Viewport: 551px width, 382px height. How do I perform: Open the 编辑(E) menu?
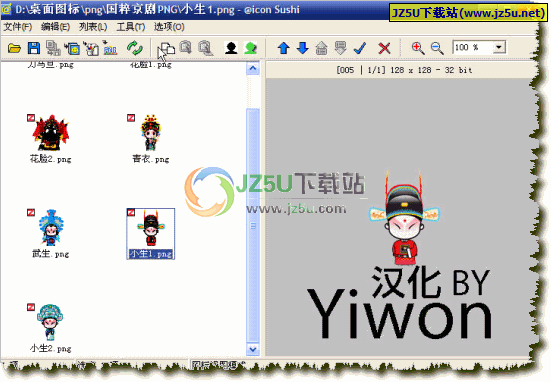(55, 27)
